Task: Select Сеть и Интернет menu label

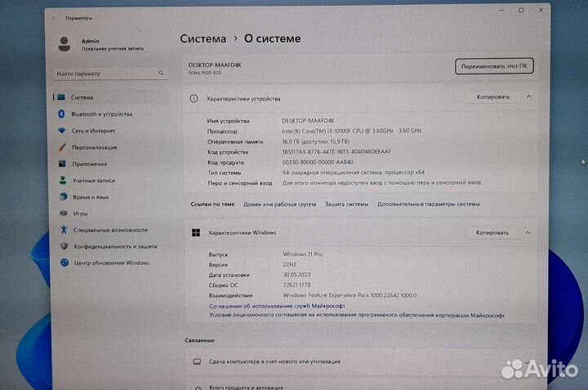Action: [x=94, y=131]
